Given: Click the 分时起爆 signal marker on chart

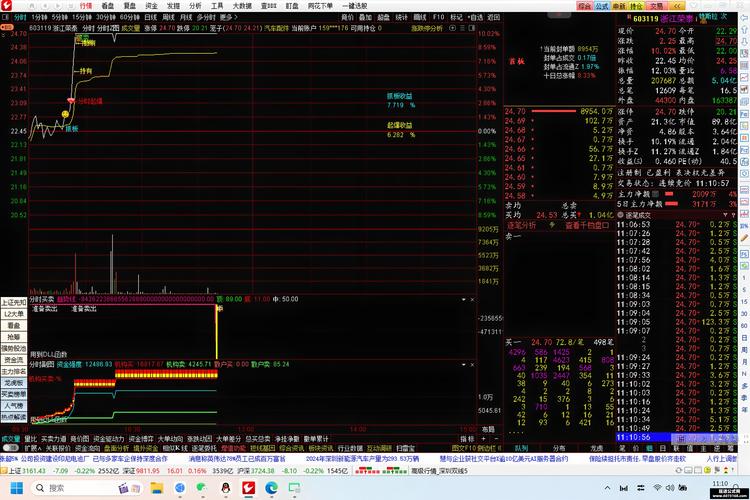Looking at the screenshot, I should pos(89,100).
